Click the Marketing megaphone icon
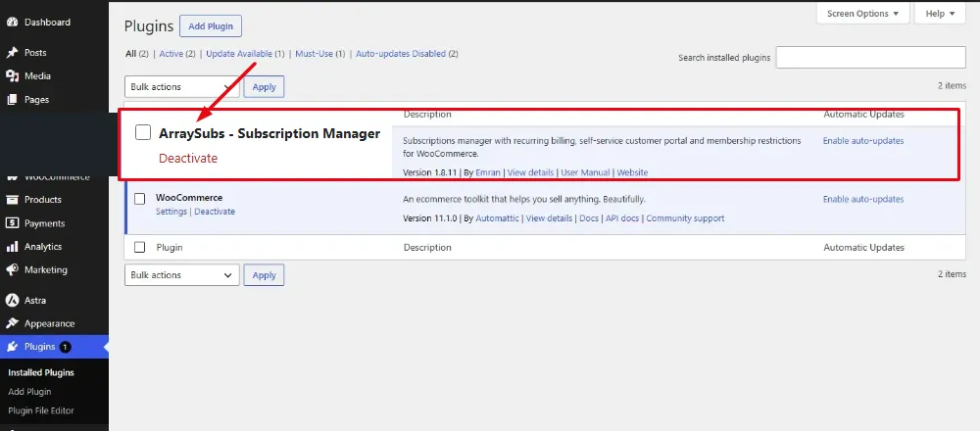This screenshot has height=431, width=980. 12,269
